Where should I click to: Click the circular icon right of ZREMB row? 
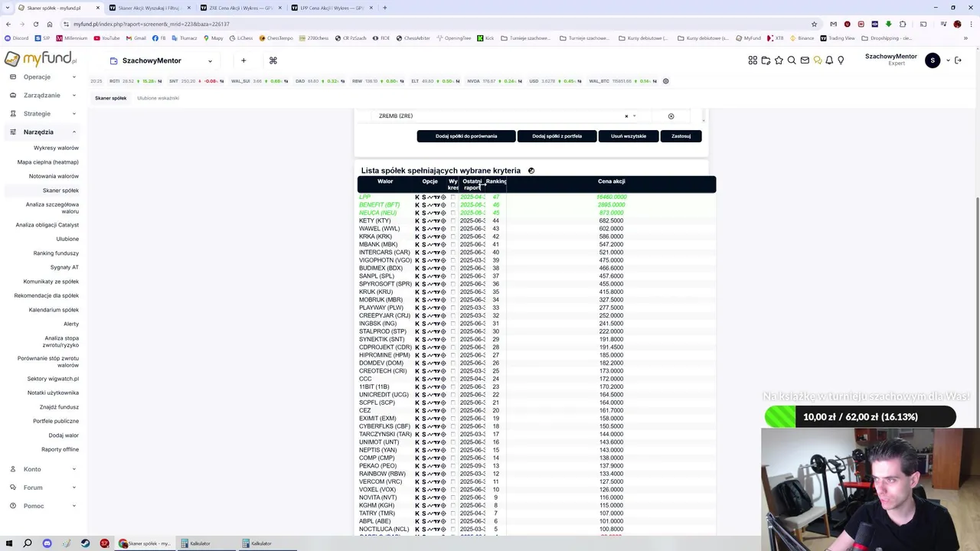671,116
